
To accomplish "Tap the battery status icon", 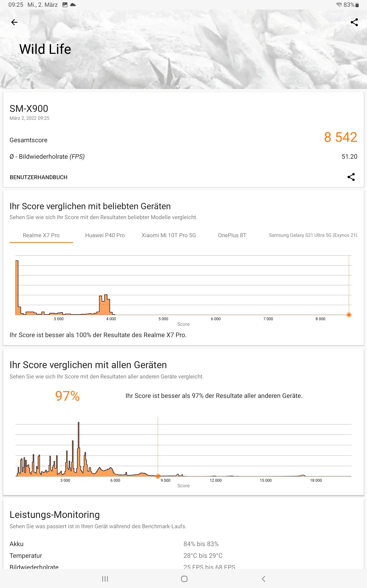I will pyautogui.click(x=357, y=5).
